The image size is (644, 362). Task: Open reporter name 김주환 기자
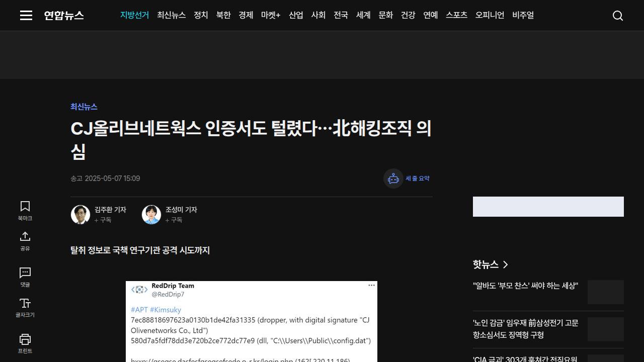pos(110,210)
